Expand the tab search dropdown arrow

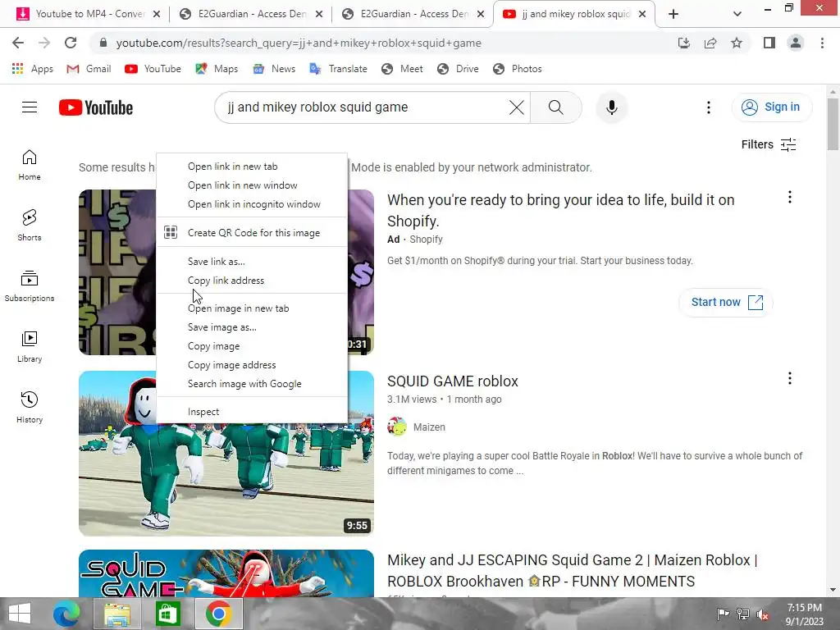[x=737, y=15]
